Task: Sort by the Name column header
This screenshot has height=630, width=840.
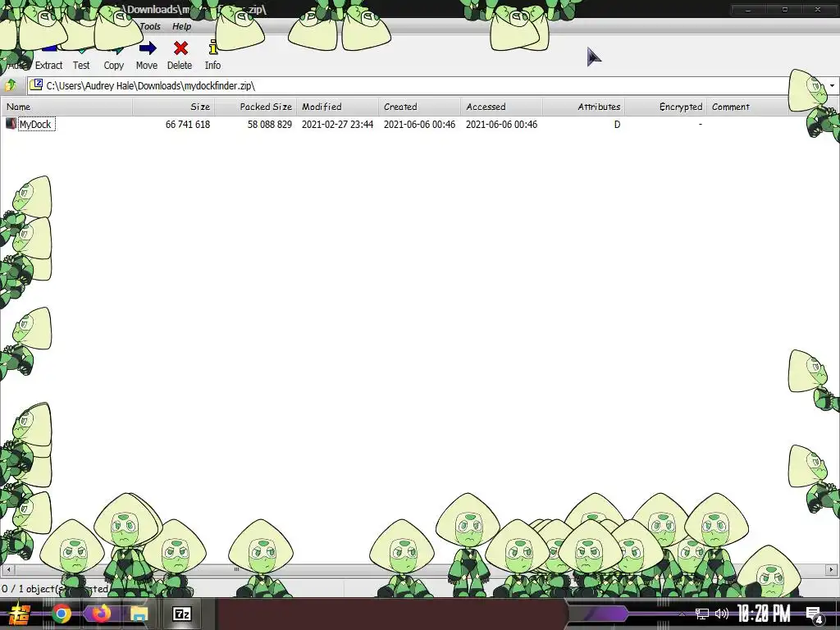Action: point(67,107)
